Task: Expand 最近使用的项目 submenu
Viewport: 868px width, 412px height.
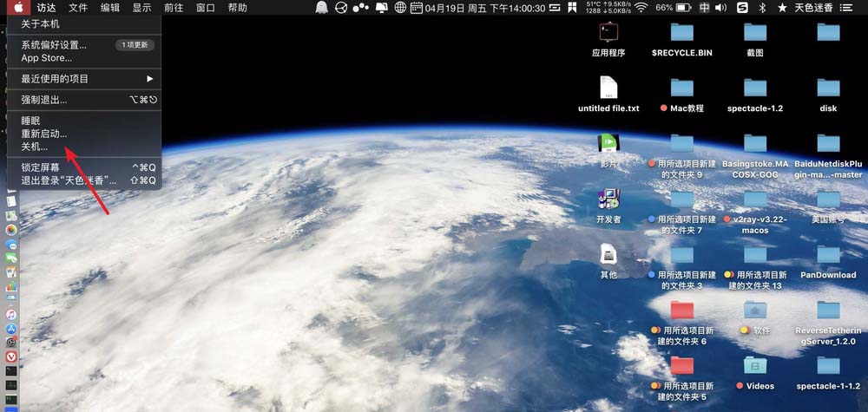Action: (x=55, y=79)
